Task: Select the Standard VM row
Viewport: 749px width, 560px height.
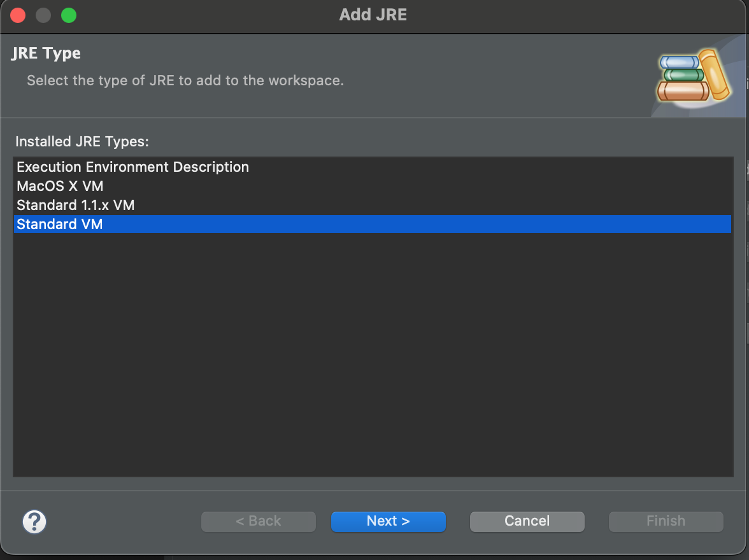Action: [x=373, y=225]
